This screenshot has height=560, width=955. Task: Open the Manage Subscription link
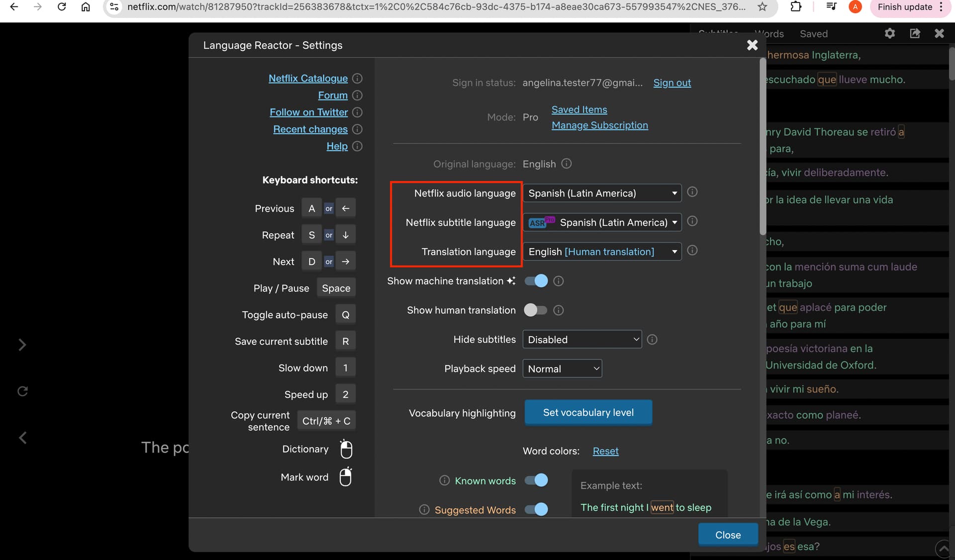click(599, 125)
